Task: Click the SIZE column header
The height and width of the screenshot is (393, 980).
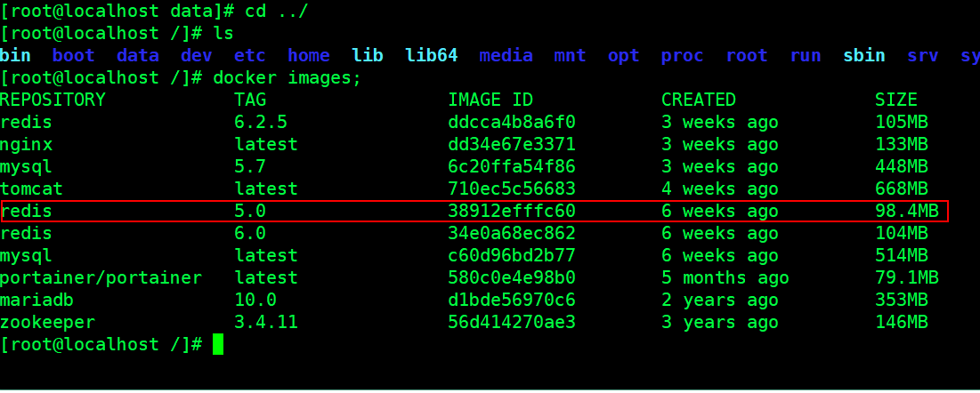Action: click(896, 100)
